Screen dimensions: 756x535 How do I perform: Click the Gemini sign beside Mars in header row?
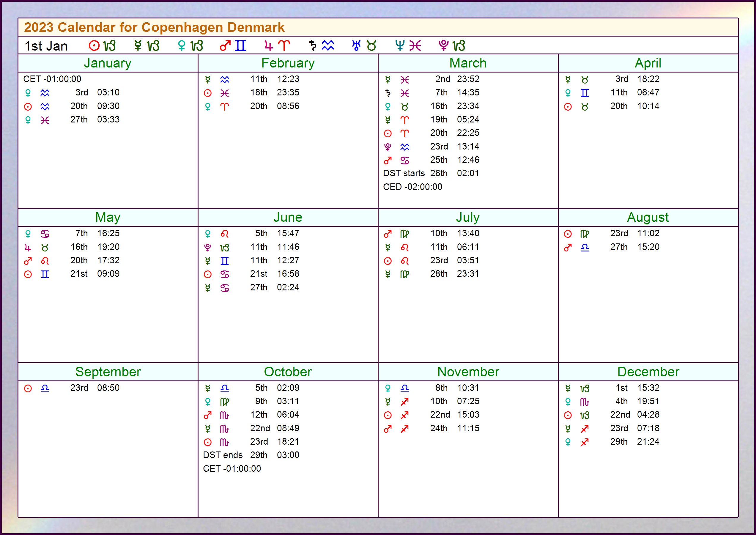coord(240,45)
